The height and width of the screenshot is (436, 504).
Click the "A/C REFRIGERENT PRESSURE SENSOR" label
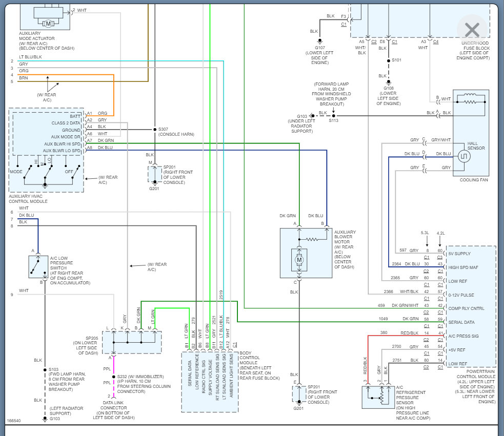411,395
